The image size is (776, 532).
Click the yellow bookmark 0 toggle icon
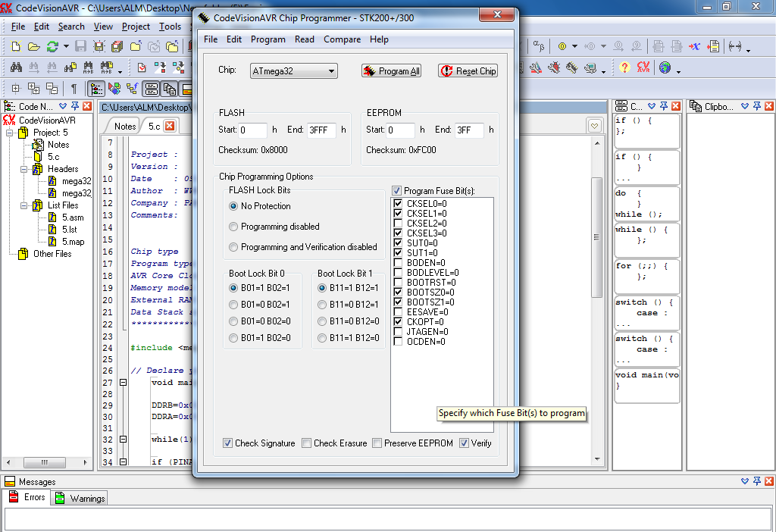pos(562,46)
